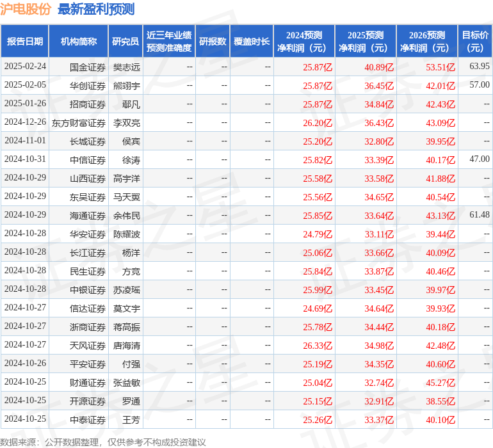Screen dimensions: 493x448
Task: Click the 最新盈利预测 heading
Action: 96,9
